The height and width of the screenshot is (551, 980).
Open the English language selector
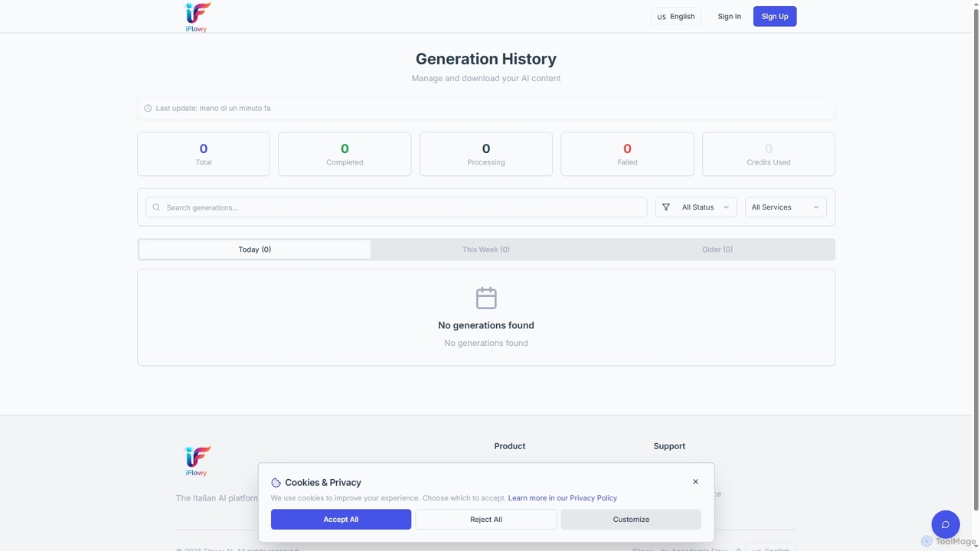[x=676, y=16]
